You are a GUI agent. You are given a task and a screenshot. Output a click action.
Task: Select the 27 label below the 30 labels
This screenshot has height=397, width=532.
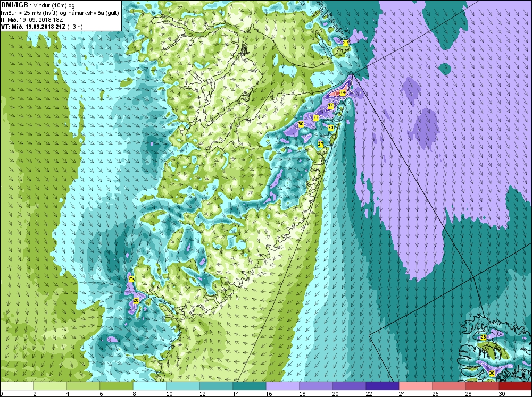[x=321, y=144]
